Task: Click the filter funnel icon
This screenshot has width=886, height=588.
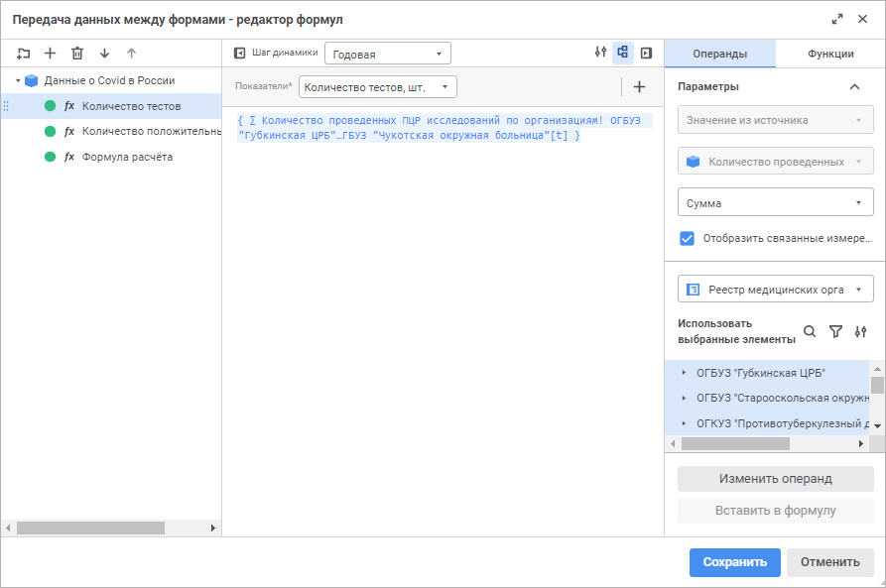Action: [x=835, y=332]
